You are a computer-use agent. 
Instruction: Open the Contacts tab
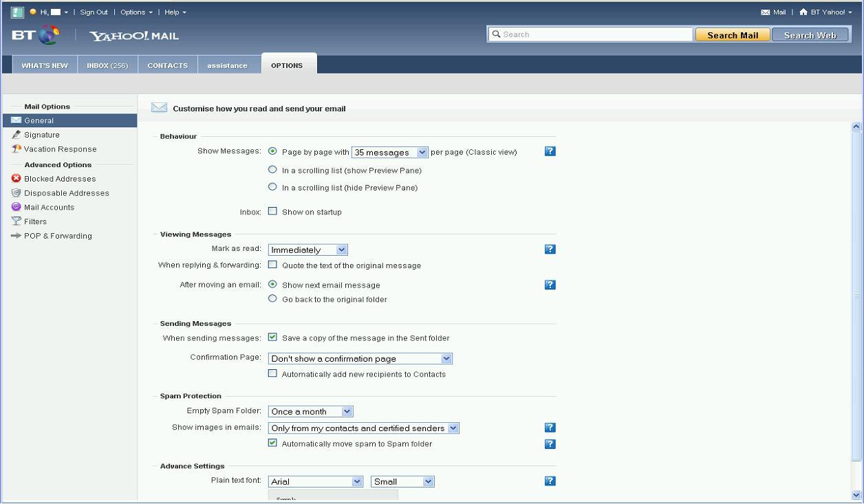[167, 65]
